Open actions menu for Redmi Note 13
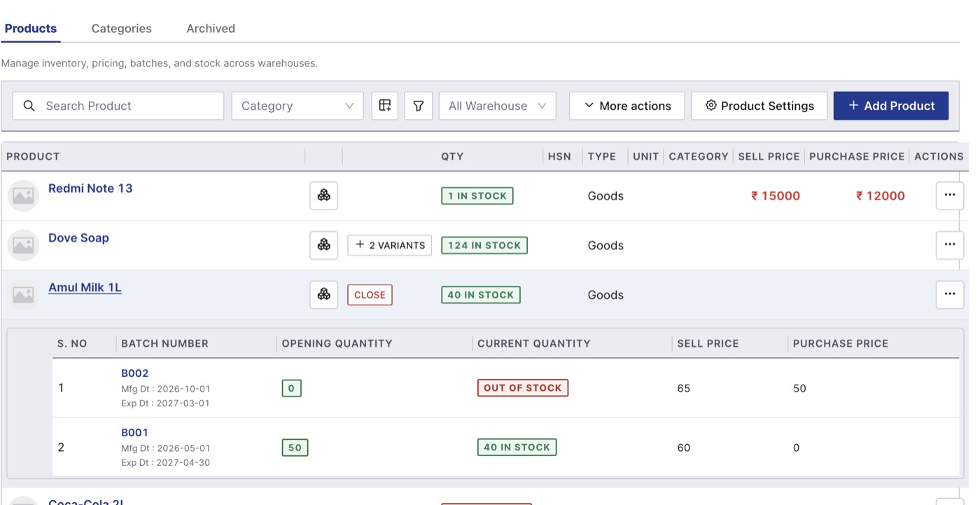Screen dimensions: 980x505 (x=950, y=195)
